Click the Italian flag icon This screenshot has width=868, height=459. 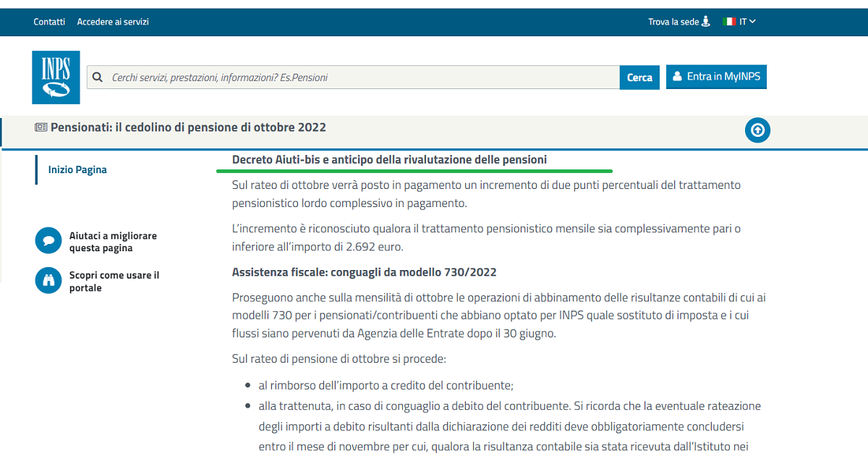click(729, 22)
